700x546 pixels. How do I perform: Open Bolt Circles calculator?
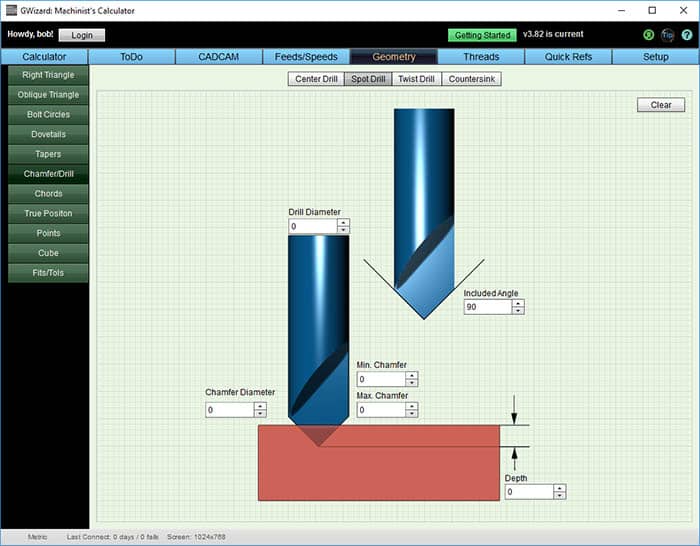tap(48, 114)
